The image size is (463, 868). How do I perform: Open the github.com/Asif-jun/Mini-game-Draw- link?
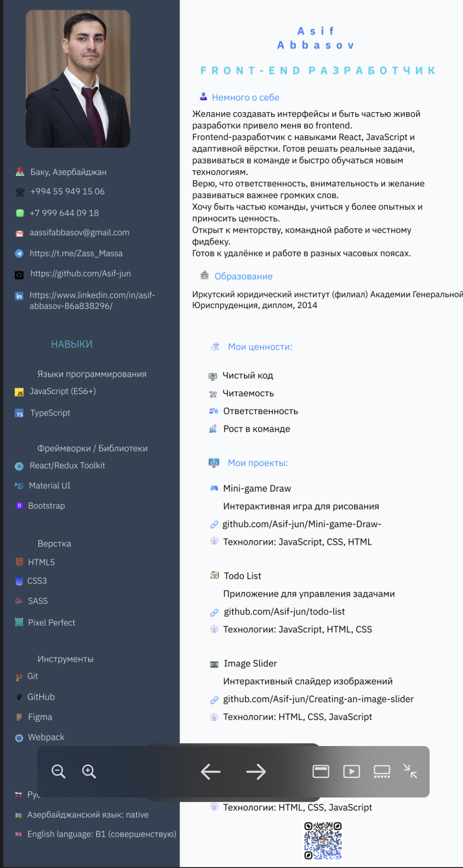302,524
